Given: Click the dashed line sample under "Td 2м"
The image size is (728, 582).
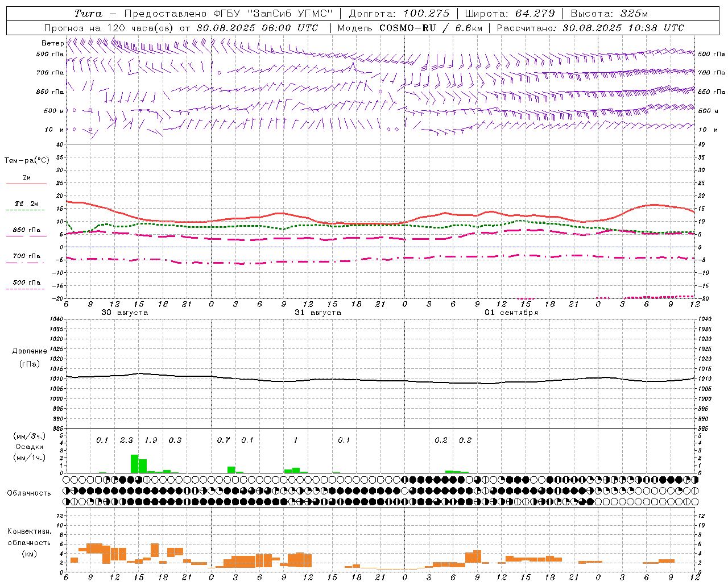Looking at the screenshot, I should (25, 210).
